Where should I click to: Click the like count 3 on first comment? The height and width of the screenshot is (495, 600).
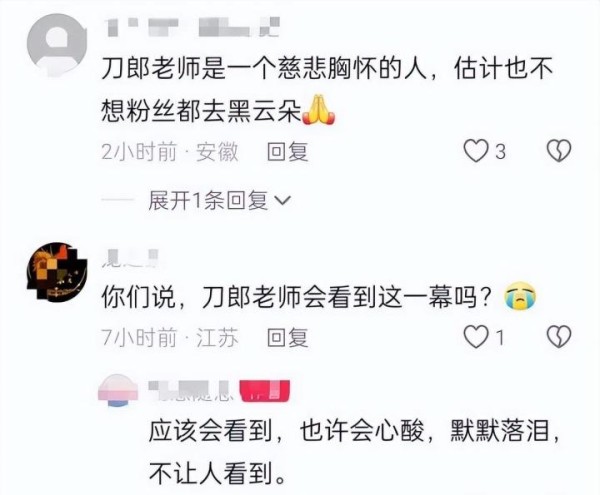(501, 151)
